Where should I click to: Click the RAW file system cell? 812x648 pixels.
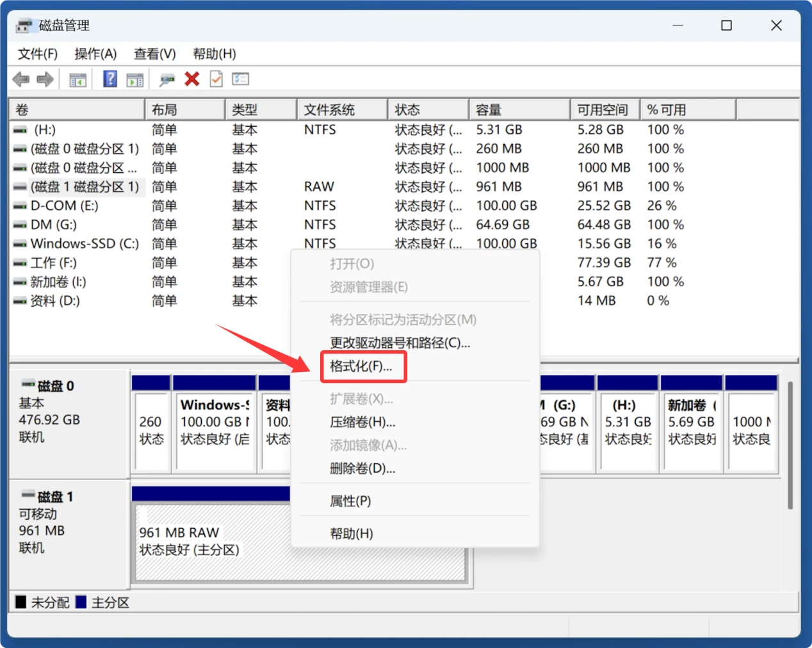319,187
